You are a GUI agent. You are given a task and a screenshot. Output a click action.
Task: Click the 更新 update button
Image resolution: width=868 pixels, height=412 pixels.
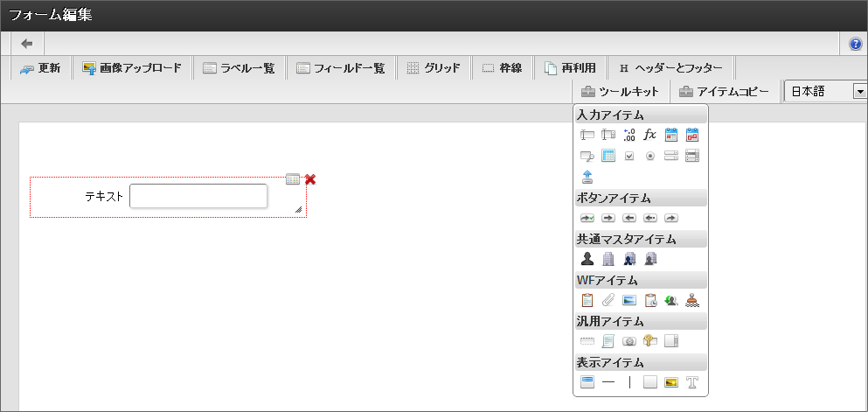pyautogui.click(x=40, y=68)
